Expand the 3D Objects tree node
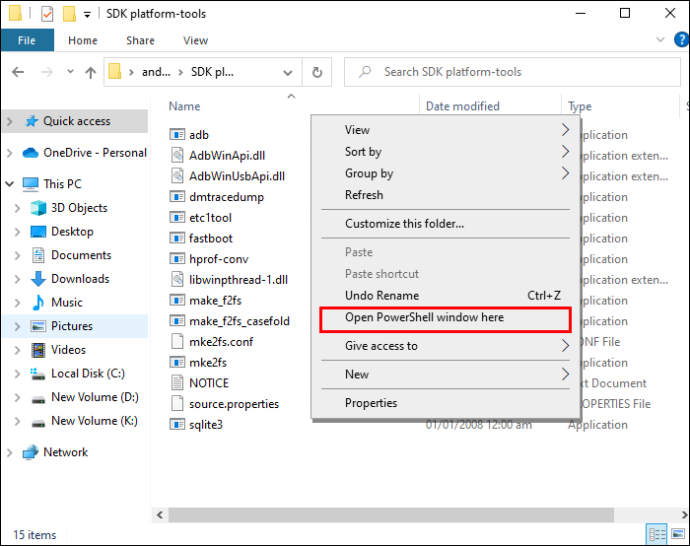The image size is (690, 546). click(18, 208)
